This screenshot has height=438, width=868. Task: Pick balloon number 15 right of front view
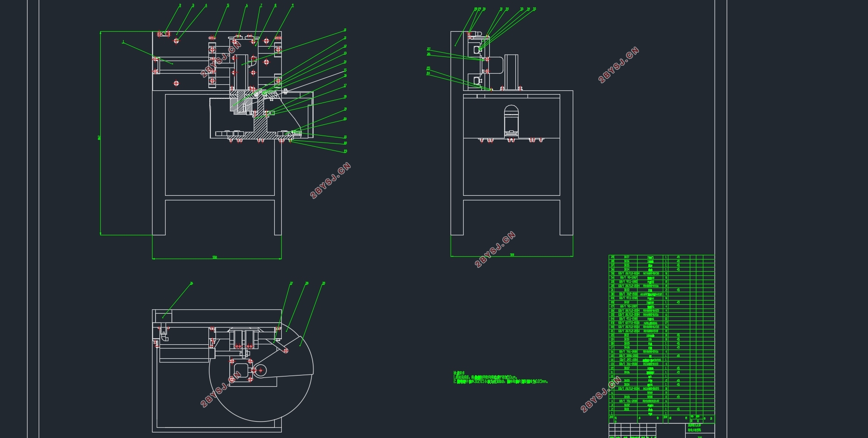(x=345, y=70)
